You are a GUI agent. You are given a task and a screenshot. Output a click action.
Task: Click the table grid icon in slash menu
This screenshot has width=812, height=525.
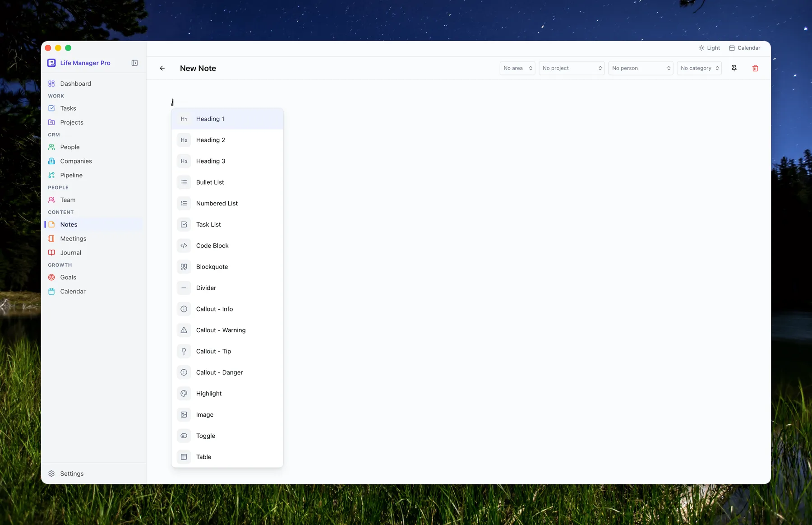[184, 457]
